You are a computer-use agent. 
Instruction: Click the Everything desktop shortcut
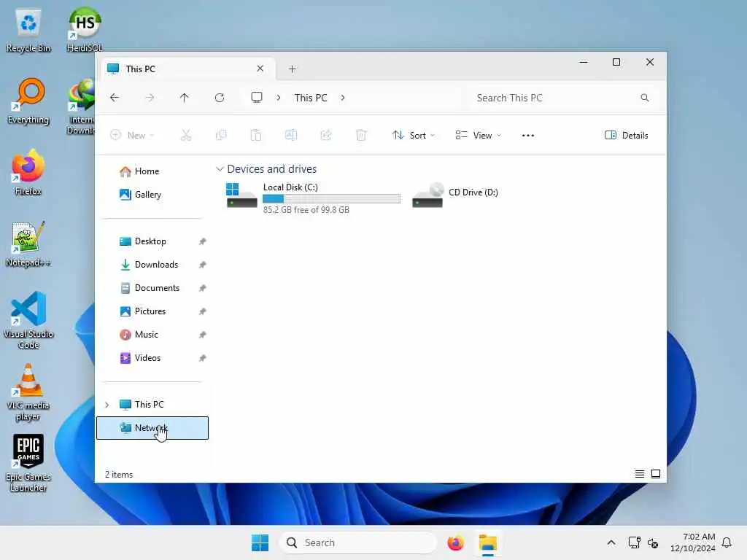pyautogui.click(x=28, y=101)
